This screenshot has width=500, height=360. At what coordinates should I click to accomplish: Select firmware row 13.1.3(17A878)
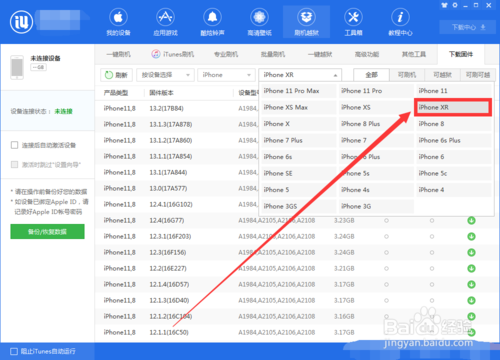coord(177,124)
